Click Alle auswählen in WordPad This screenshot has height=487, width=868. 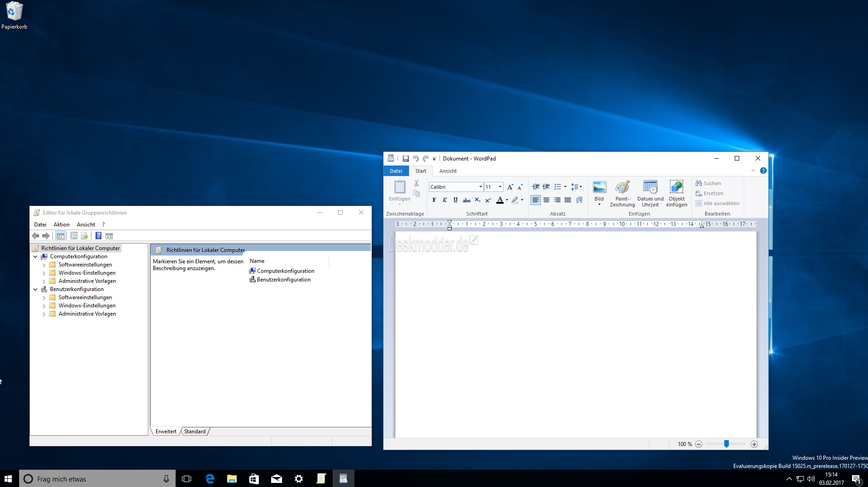pos(717,203)
